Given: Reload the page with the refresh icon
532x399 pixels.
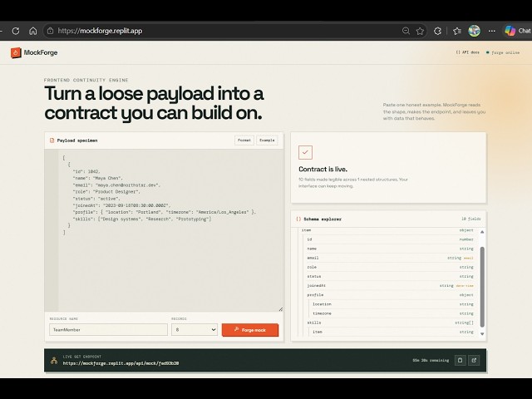Looking at the screenshot, I should (16, 31).
